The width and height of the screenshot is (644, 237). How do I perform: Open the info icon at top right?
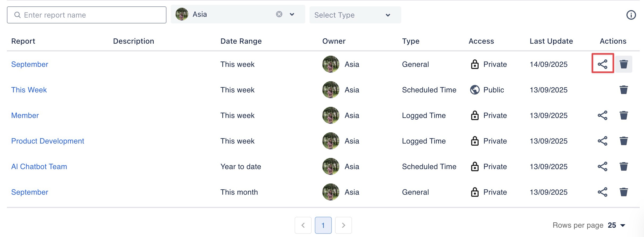[631, 15]
